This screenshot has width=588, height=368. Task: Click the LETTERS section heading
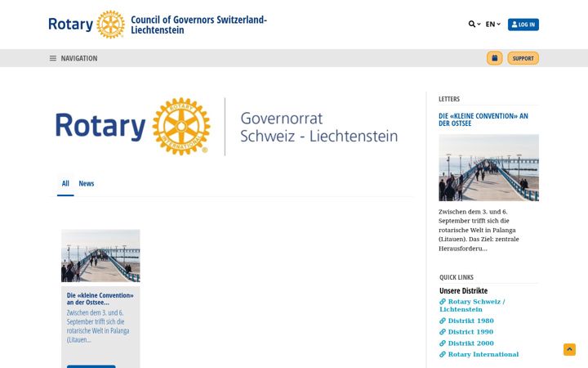[x=449, y=99]
